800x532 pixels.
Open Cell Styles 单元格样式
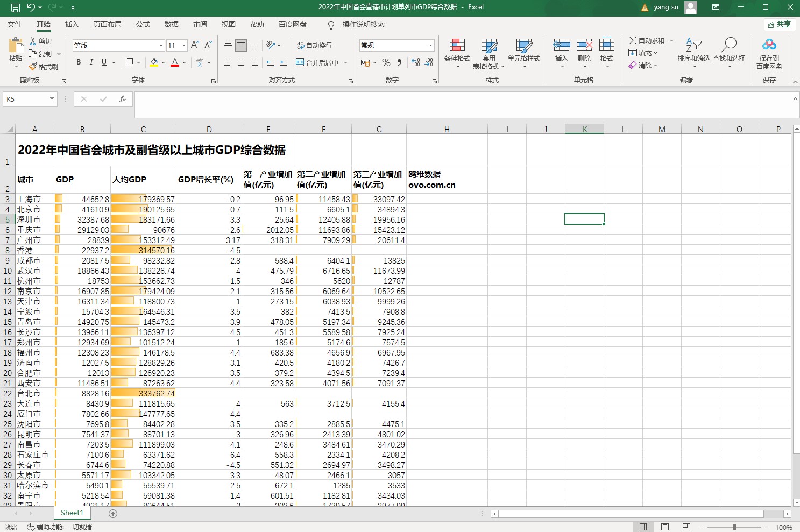[x=524, y=53]
